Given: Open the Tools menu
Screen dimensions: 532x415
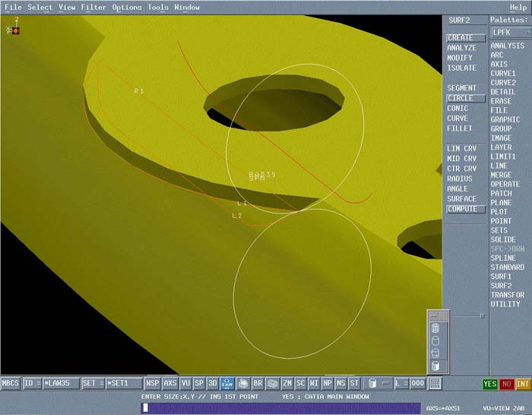Looking at the screenshot, I should [x=158, y=7].
